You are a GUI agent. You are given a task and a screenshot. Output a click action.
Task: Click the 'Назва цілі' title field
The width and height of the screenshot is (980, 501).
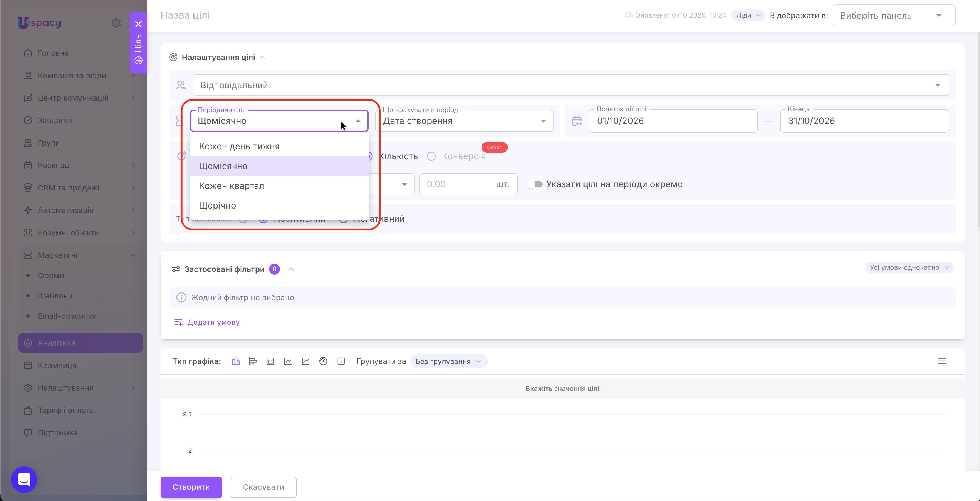coord(185,15)
